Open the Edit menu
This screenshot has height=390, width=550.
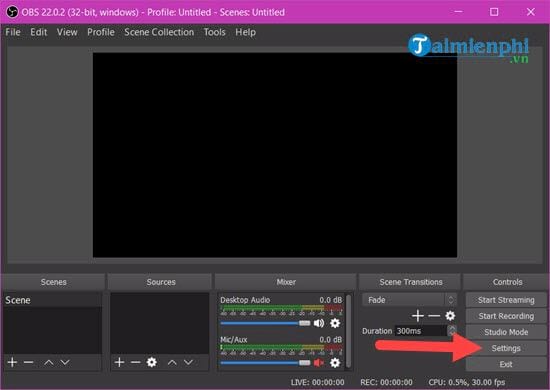(39, 32)
